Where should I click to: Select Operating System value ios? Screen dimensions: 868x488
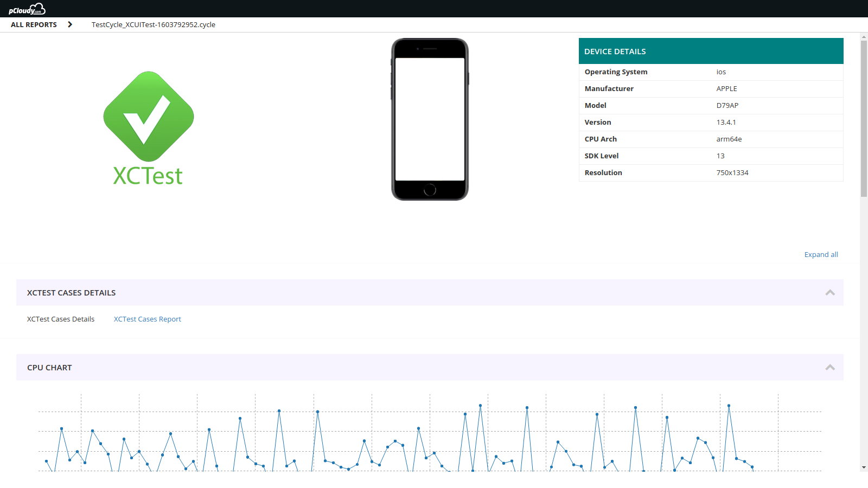click(x=721, y=72)
